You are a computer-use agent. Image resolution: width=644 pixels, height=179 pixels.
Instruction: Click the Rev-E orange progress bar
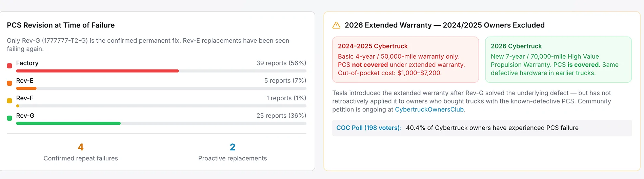click(26, 88)
